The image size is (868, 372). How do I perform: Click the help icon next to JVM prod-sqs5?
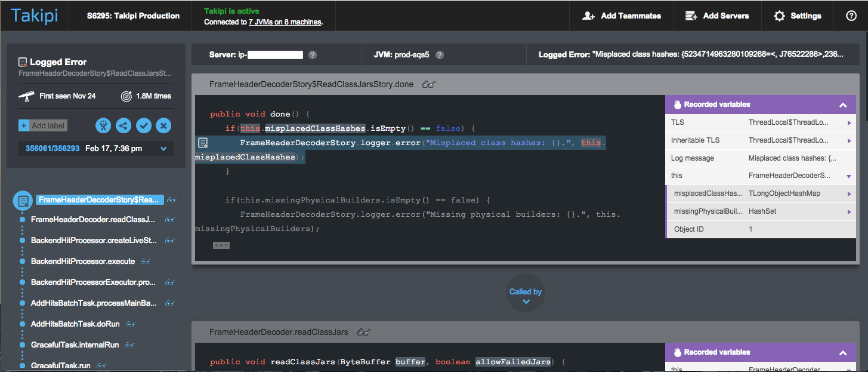(440, 55)
